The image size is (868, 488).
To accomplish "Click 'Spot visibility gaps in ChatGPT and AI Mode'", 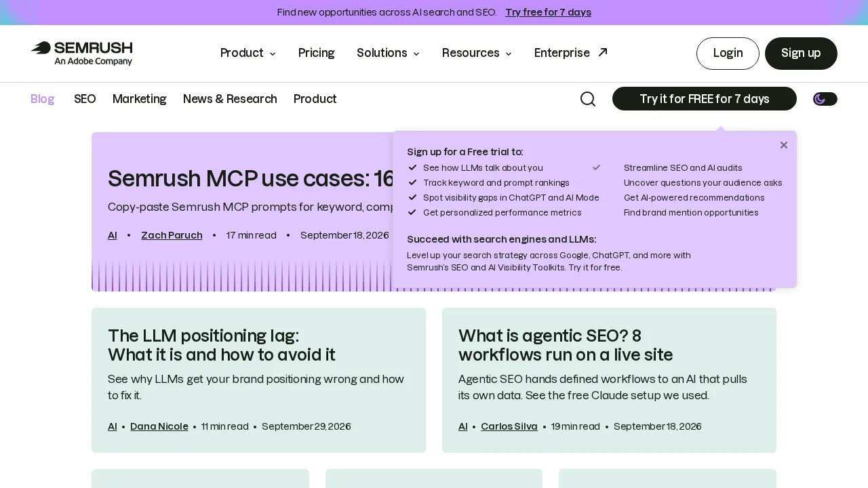I will (511, 197).
